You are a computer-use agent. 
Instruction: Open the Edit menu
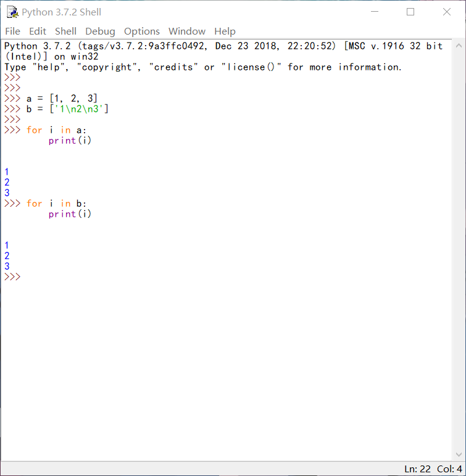tap(38, 31)
